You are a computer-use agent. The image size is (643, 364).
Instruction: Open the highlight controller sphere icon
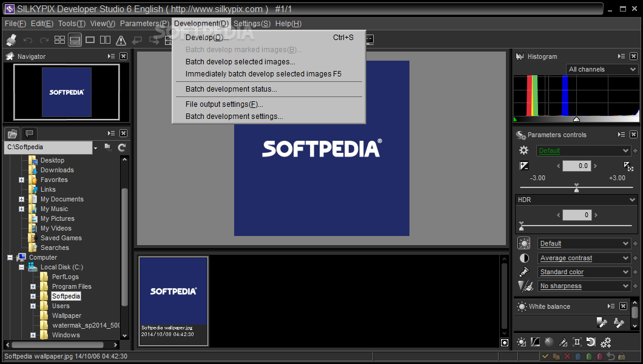click(x=549, y=342)
